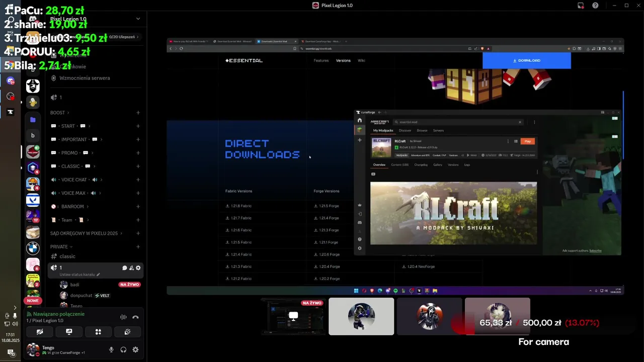This screenshot has width=644, height=362.
Task: Open voice channel 1 settings gear
Action: pos(138,268)
